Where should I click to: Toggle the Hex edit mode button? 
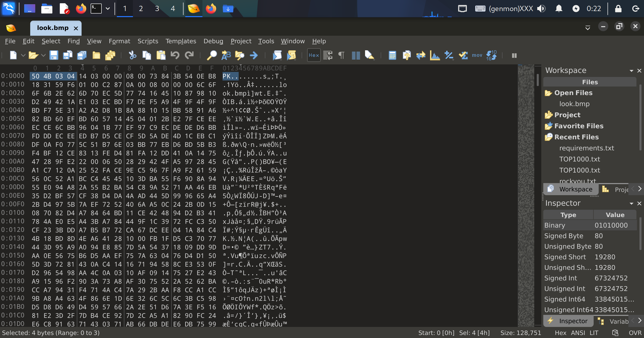[314, 55]
